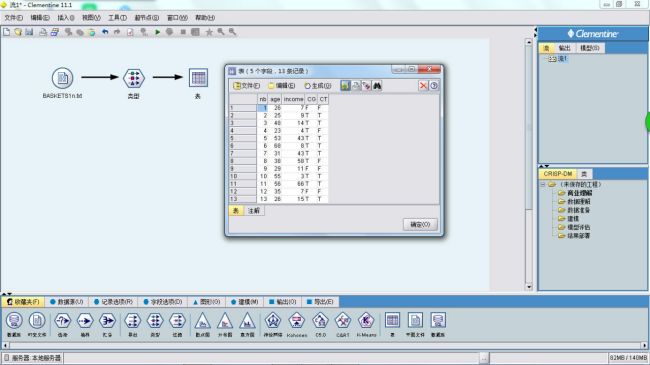Open the View menu in the main menu bar
This screenshot has width=650, height=365.
click(91, 18)
